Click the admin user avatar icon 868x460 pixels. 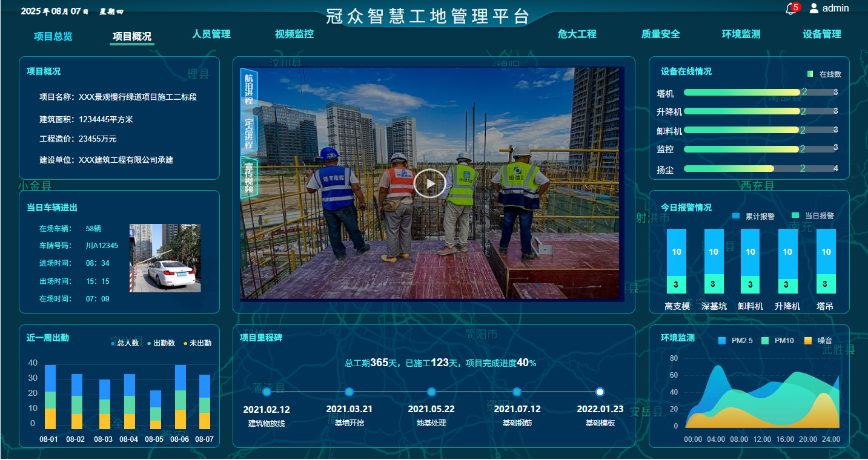(x=814, y=8)
